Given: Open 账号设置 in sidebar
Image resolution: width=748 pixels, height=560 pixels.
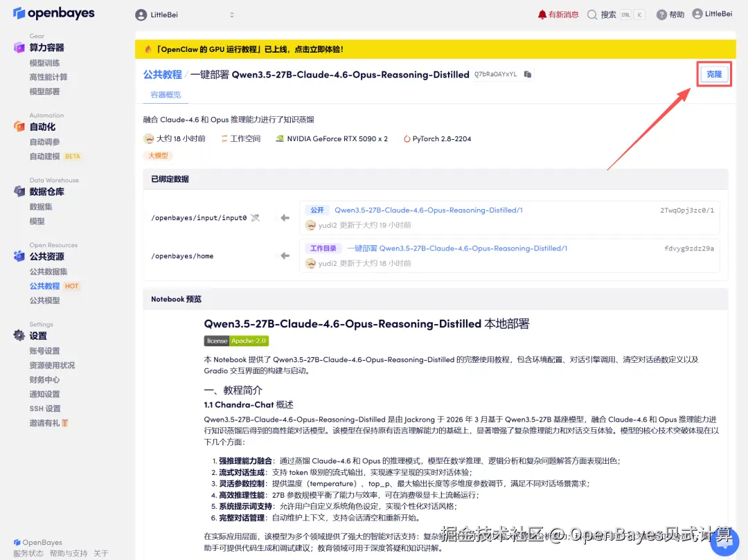Looking at the screenshot, I should (x=44, y=351).
